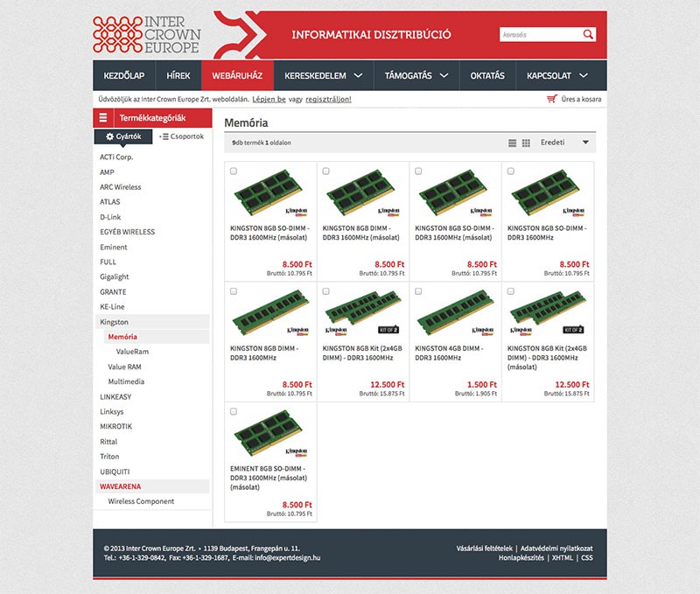
Task: Click the hamburger icon beside Termékkategóriák
Action: pyautogui.click(x=103, y=117)
